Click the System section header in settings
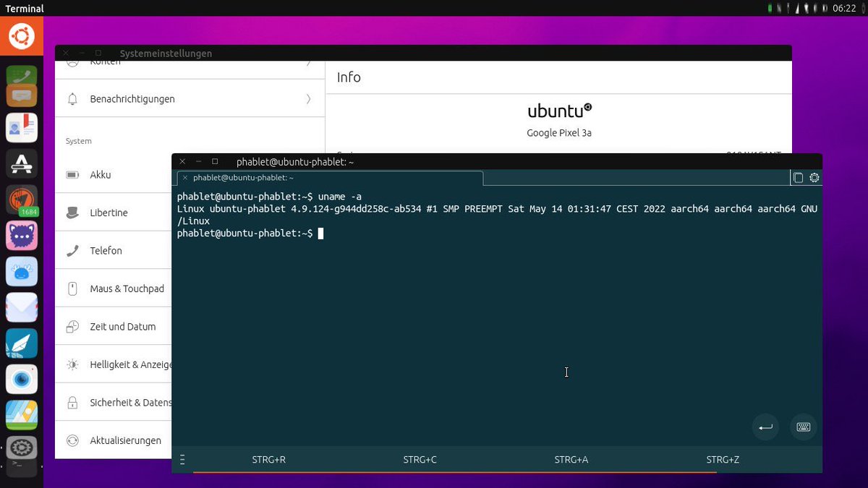Viewport: 868px width, 488px height. pyautogui.click(x=78, y=141)
